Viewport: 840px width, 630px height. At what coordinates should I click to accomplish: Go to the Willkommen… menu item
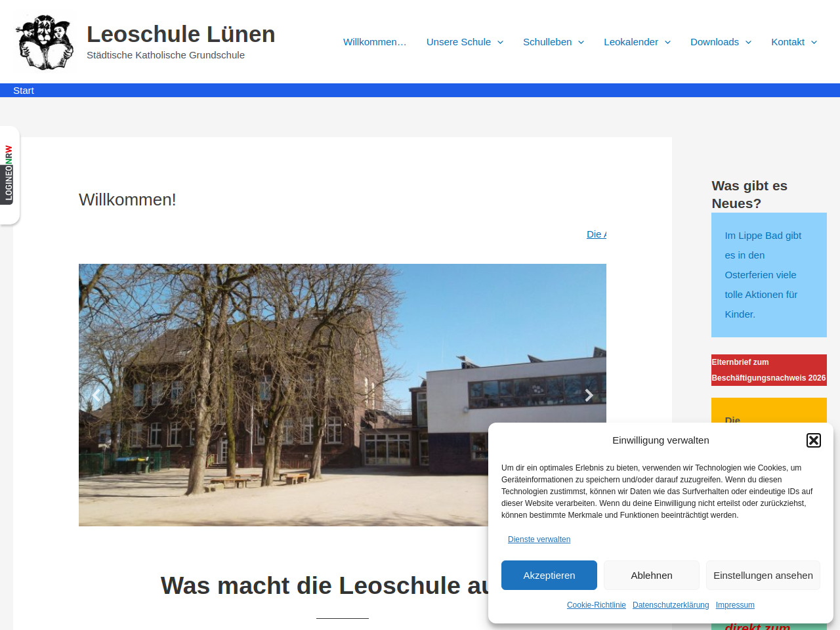coord(375,42)
